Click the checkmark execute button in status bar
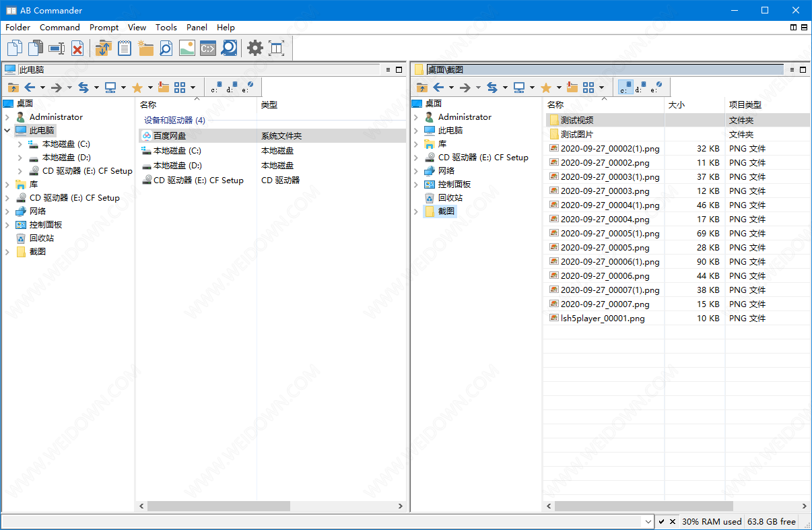812x530 pixels. [x=661, y=522]
